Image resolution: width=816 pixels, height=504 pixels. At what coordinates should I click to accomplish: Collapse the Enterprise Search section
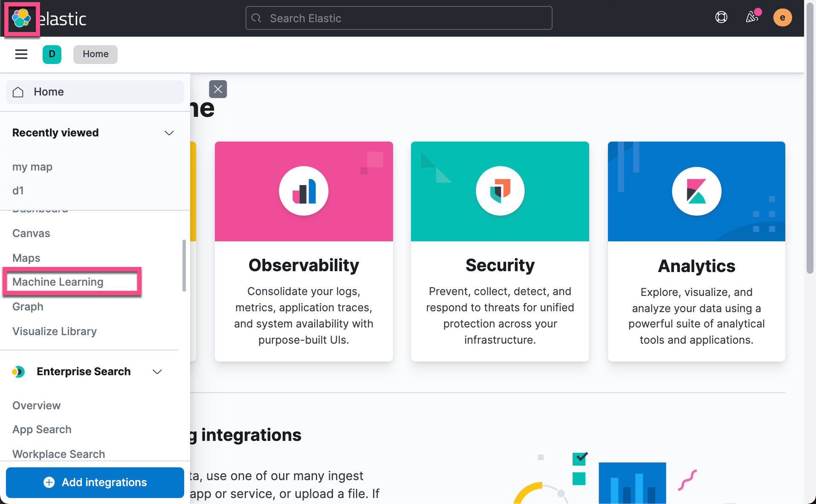(157, 371)
